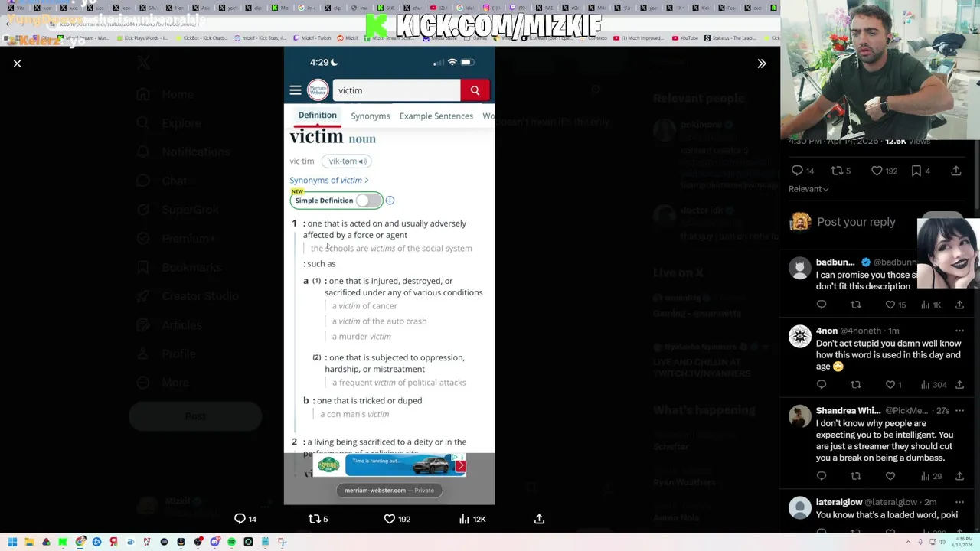Click the reply count 14 in right panel
The height and width of the screenshot is (551, 980).
[802, 171]
